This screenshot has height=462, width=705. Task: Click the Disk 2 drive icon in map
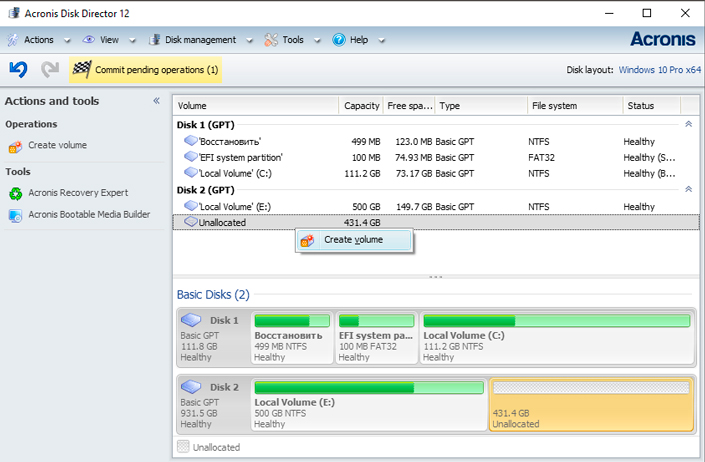(x=191, y=386)
